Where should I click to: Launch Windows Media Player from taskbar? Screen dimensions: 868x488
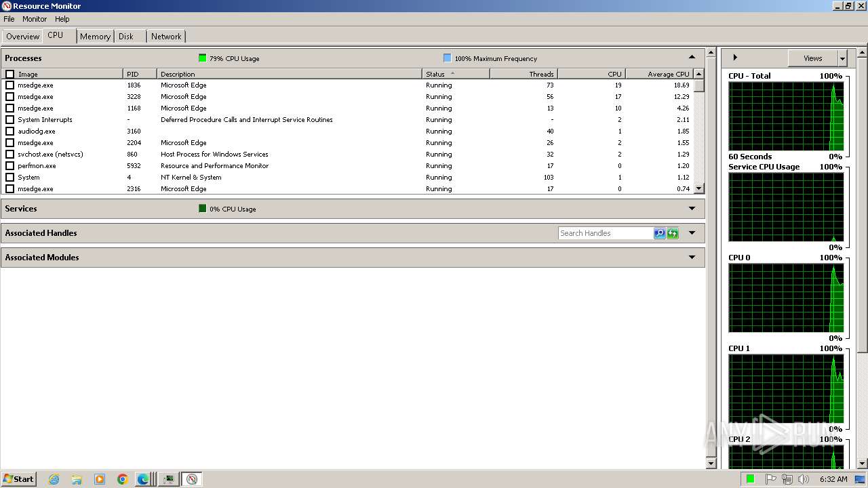100,479
